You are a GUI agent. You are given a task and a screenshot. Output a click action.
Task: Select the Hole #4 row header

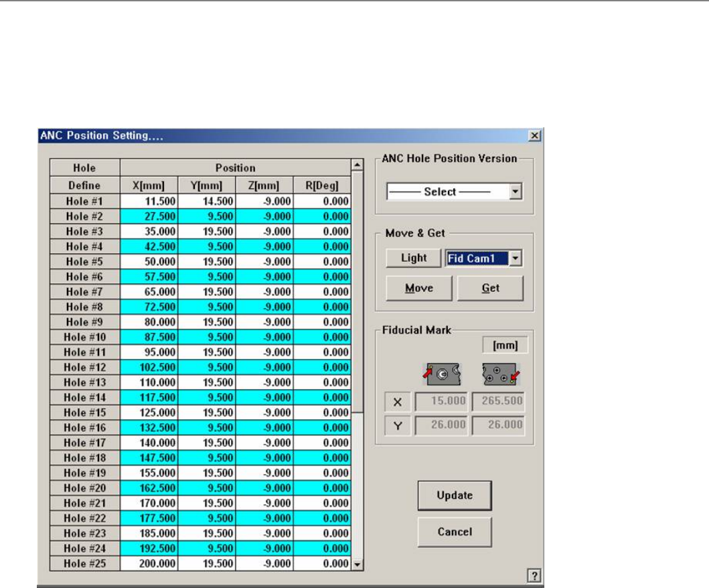tap(84, 246)
